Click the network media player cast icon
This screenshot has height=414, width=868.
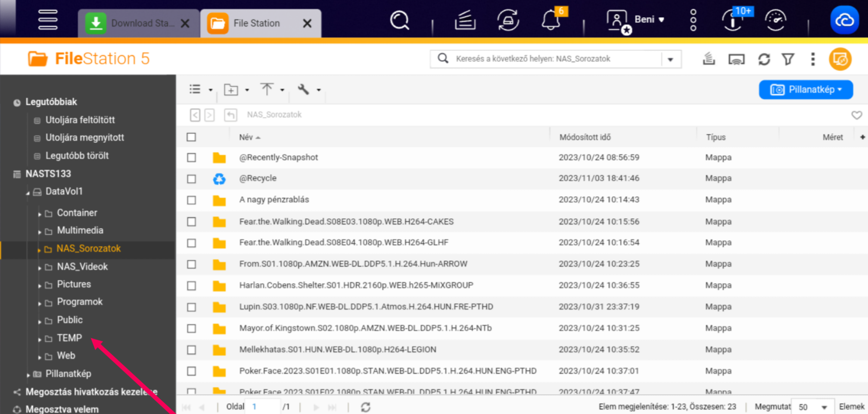tap(736, 59)
